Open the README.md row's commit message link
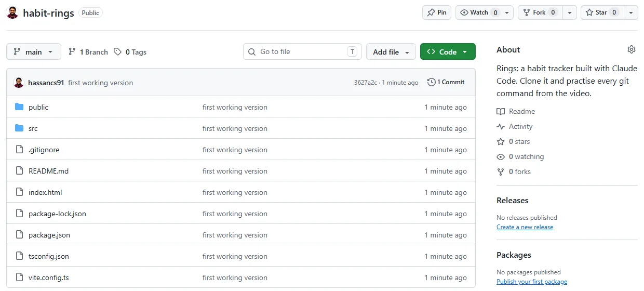 coord(235,171)
